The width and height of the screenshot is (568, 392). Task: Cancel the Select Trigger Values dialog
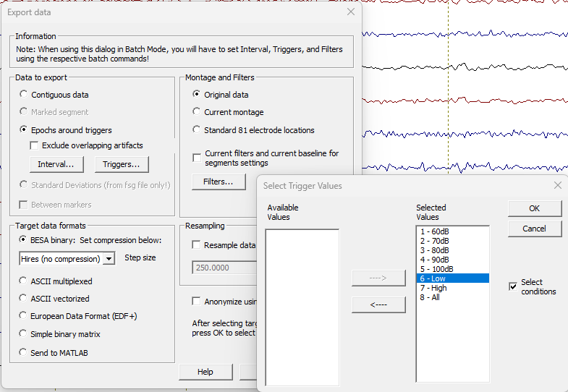(x=534, y=229)
